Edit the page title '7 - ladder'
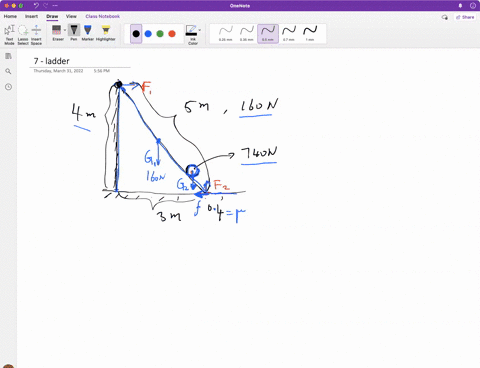480x368 pixels. (x=51, y=61)
